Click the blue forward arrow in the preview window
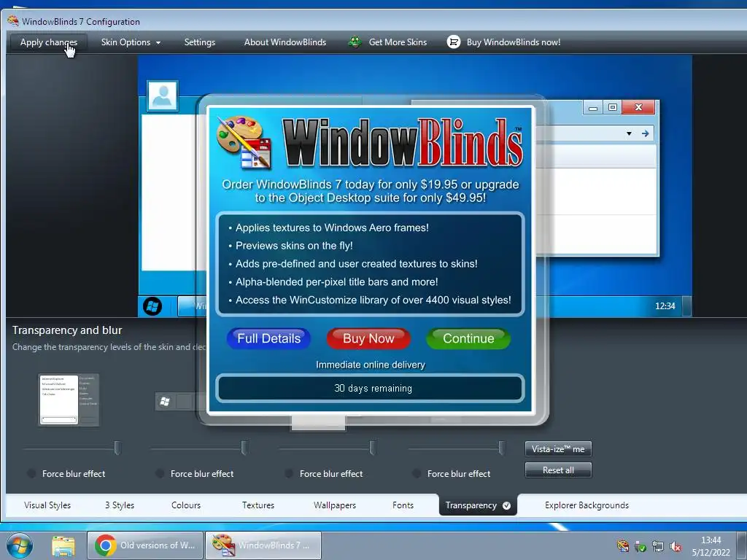This screenshot has width=747, height=560. point(645,133)
